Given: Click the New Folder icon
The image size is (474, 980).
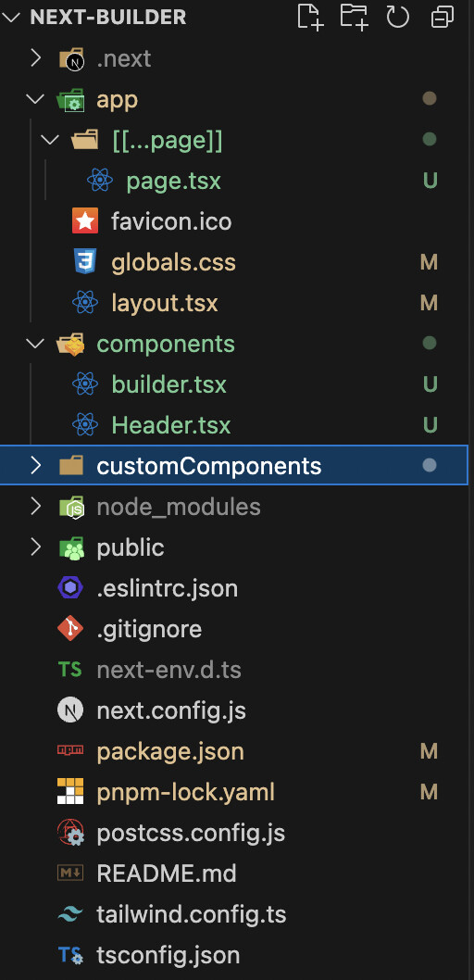Looking at the screenshot, I should [354, 17].
